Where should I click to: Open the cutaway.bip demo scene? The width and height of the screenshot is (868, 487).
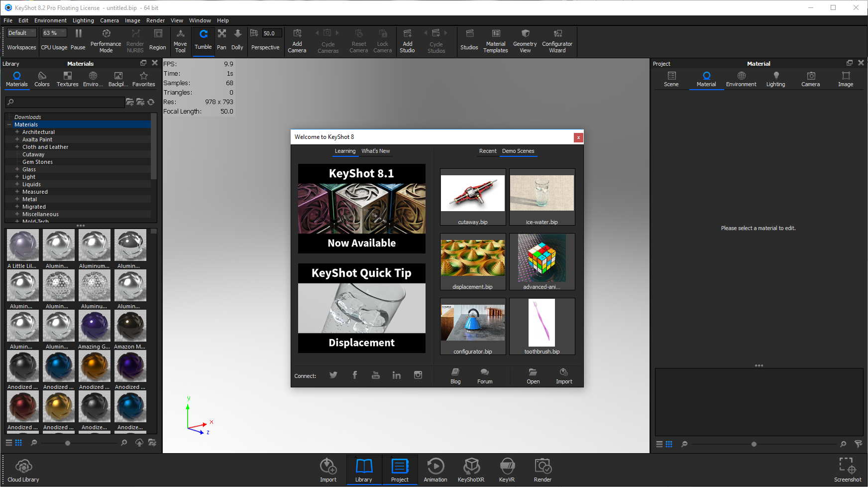coord(472,194)
